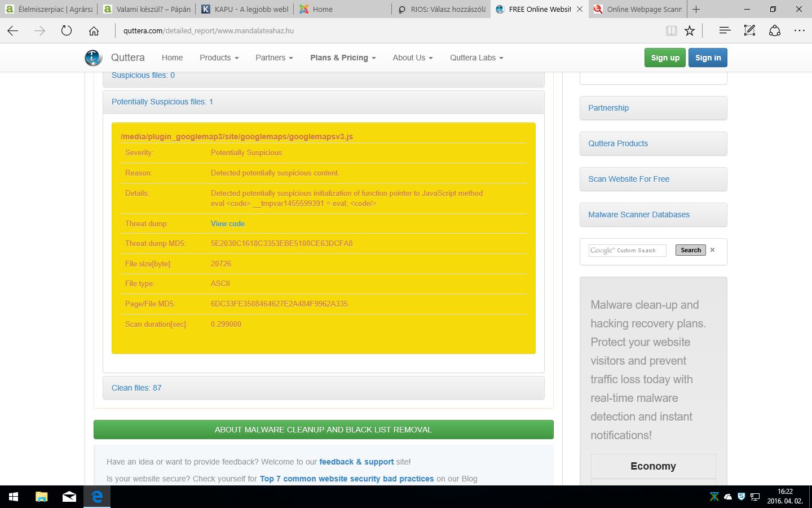
Task: Open the Home menu item
Action: point(172,58)
